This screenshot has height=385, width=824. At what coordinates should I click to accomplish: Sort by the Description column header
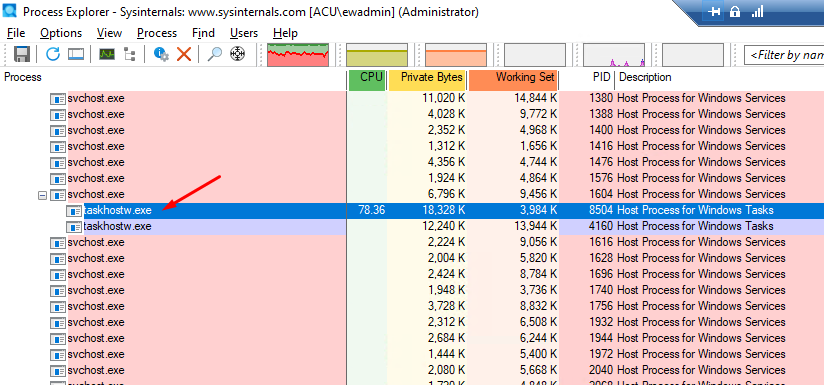point(720,78)
